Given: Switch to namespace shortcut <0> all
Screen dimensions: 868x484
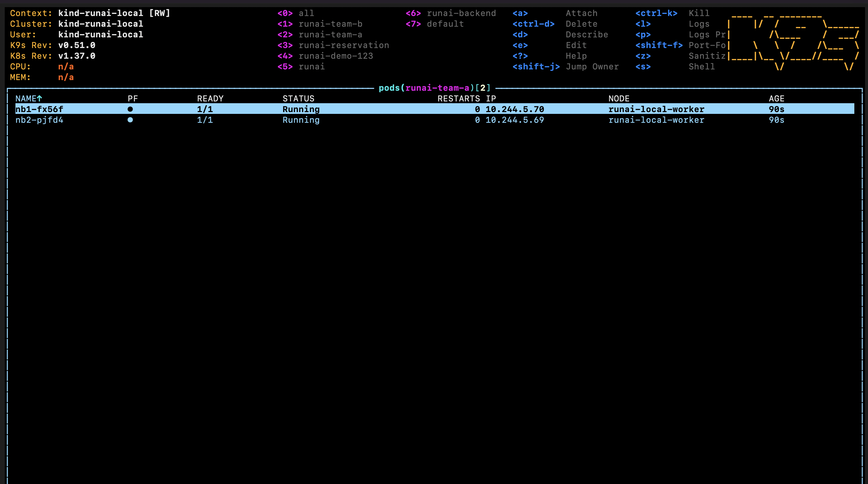Looking at the screenshot, I should click(296, 13).
